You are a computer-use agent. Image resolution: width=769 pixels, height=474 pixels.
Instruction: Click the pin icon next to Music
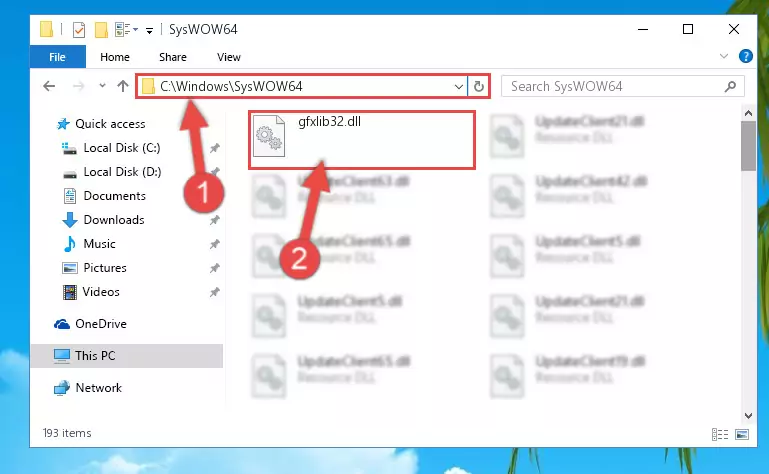tap(214, 244)
